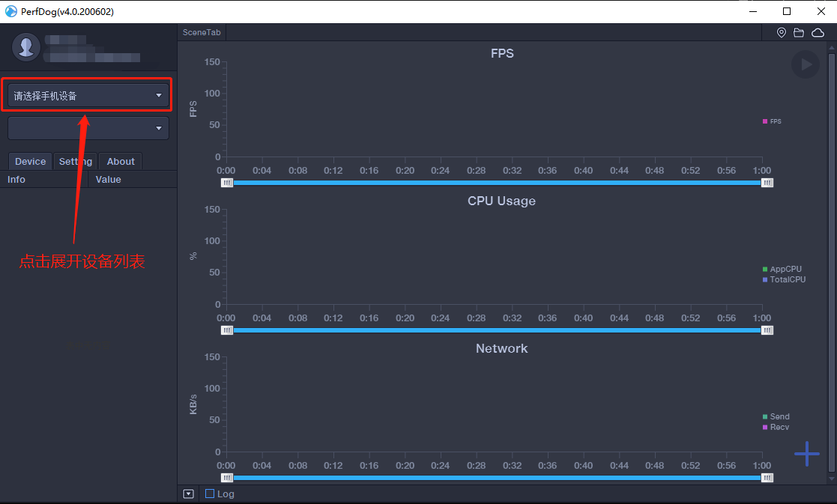
Task: Minimize the PerfDog window
Action: [753, 11]
